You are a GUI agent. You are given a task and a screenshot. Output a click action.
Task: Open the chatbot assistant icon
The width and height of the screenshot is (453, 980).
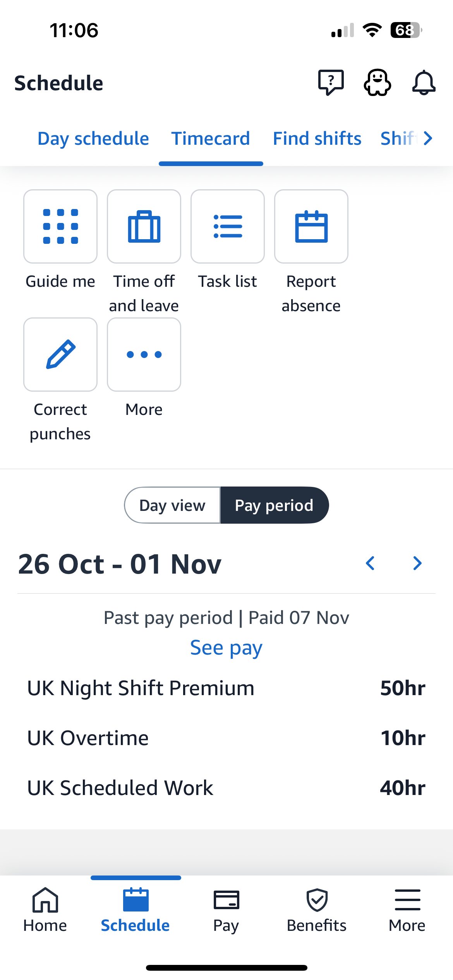point(377,82)
